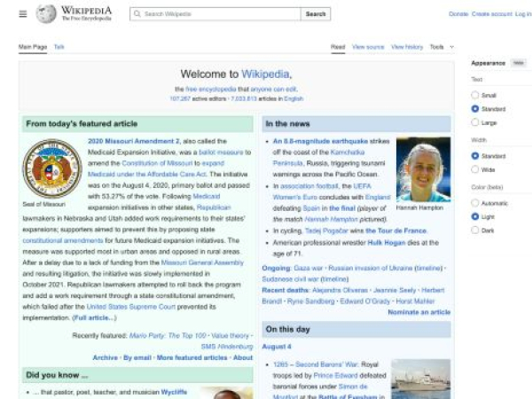This screenshot has width=532, height=399.
Task: Open the Hulk Hogan link
Action: click(x=387, y=243)
